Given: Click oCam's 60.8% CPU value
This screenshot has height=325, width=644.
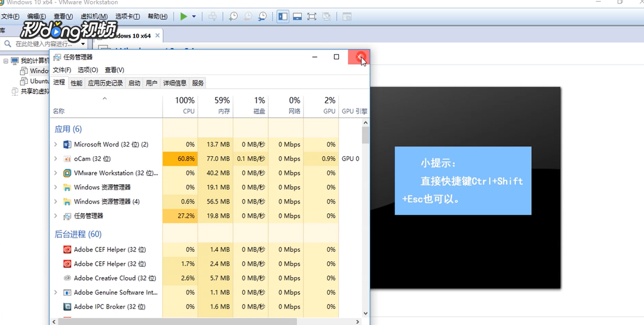Looking at the screenshot, I should [181, 159].
